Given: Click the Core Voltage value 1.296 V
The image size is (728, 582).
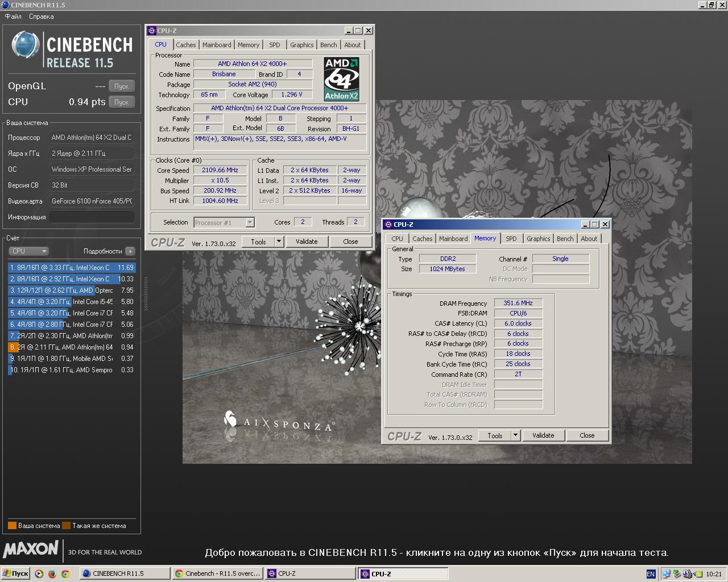Looking at the screenshot, I should click(292, 94).
